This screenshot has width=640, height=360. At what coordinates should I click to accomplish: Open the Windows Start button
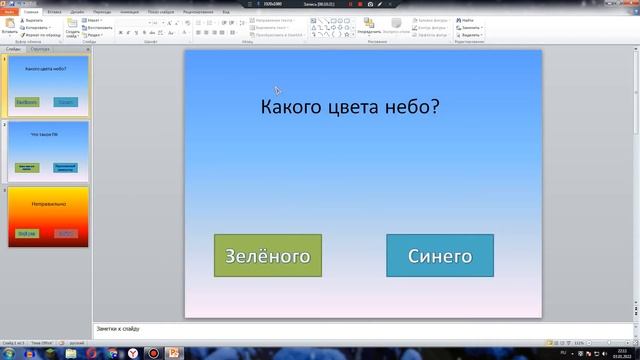9,353
